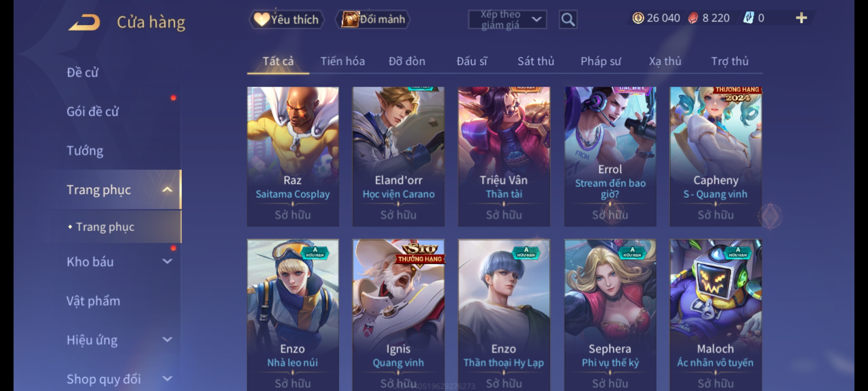Collapse the Trang phục sidebar section
The height and width of the screenshot is (391, 868).
(167, 190)
